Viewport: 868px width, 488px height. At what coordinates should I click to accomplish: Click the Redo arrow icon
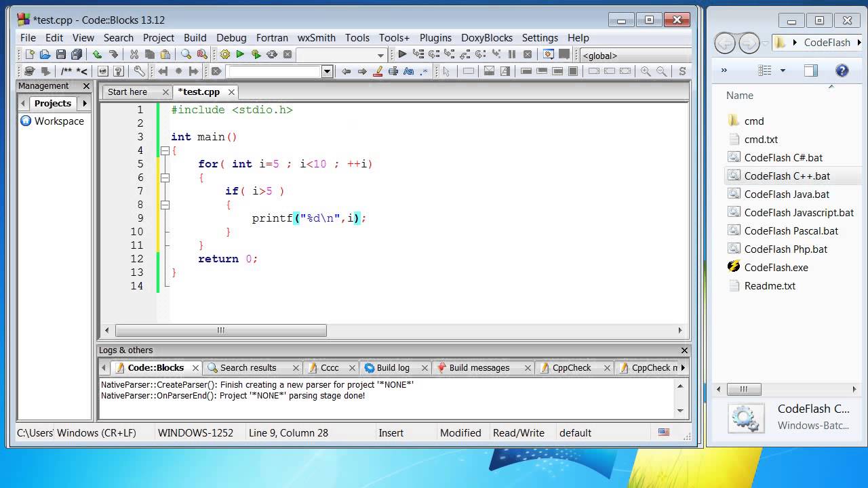(114, 54)
